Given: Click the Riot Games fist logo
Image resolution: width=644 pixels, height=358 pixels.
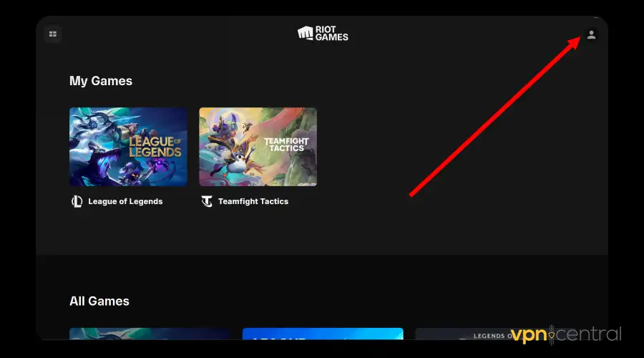Looking at the screenshot, I should click(x=306, y=33).
